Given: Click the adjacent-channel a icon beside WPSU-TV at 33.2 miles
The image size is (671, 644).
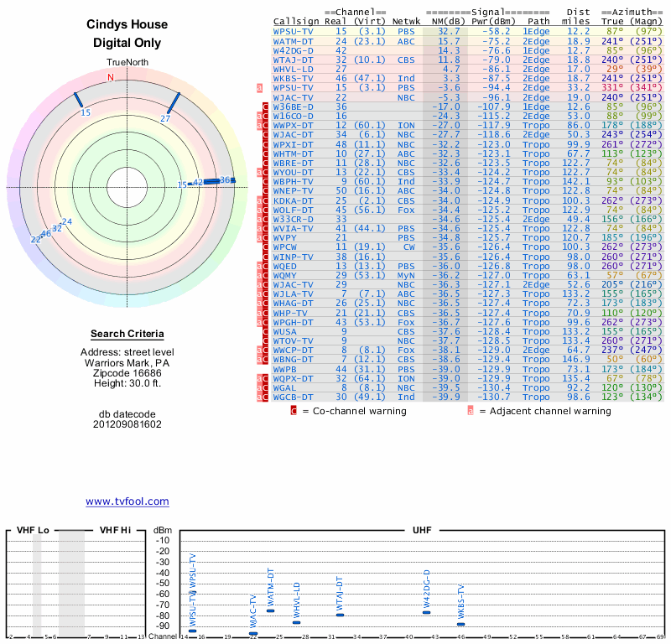Looking at the screenshot, I should click(x=259, y=88).
